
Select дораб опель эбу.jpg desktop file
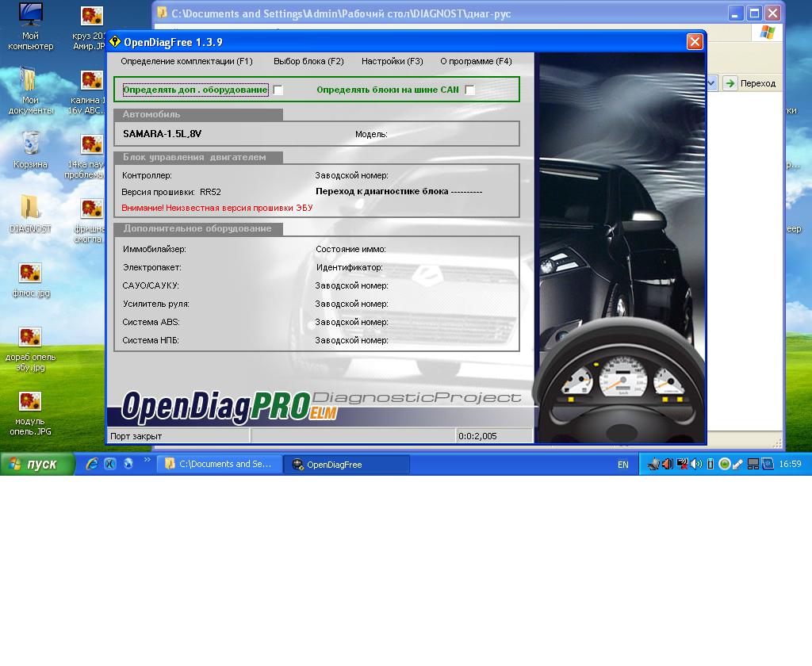[x=31, y=349]
